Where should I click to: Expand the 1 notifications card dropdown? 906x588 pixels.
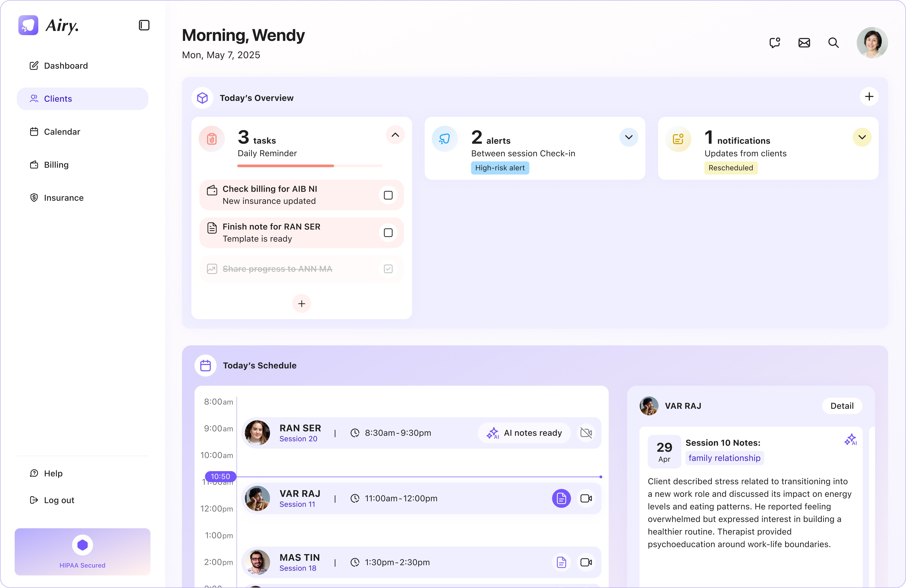[862, 137]
